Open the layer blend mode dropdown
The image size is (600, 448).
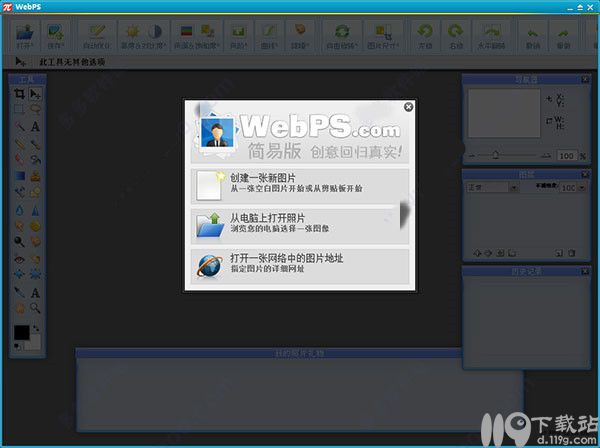click(492, 187)
